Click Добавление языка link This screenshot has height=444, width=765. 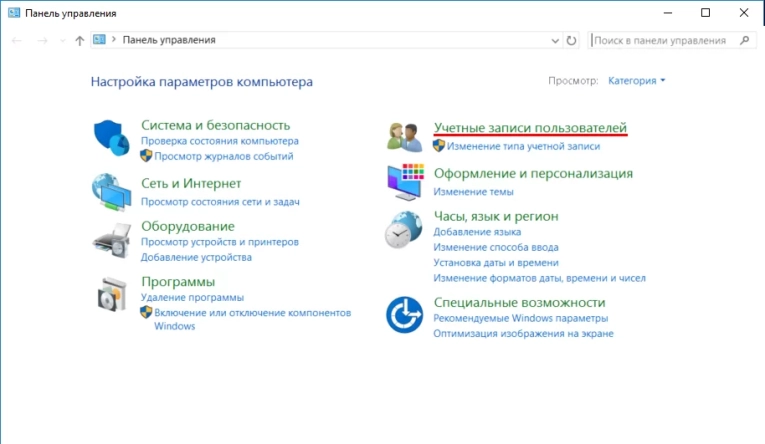477,232
